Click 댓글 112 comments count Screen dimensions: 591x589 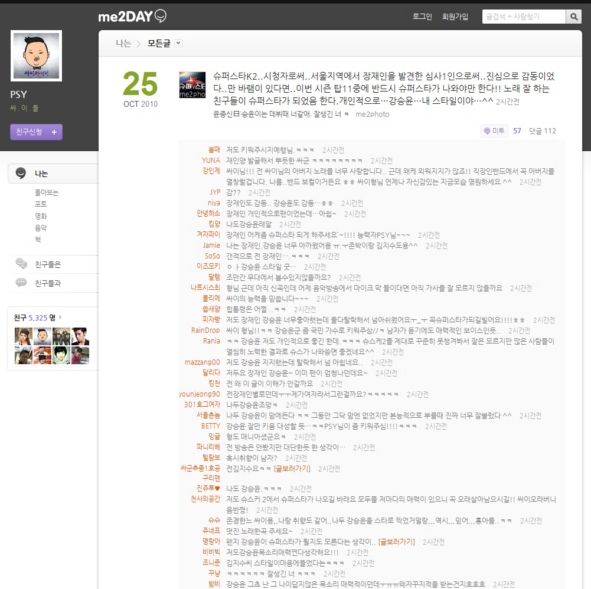(542, 131)
